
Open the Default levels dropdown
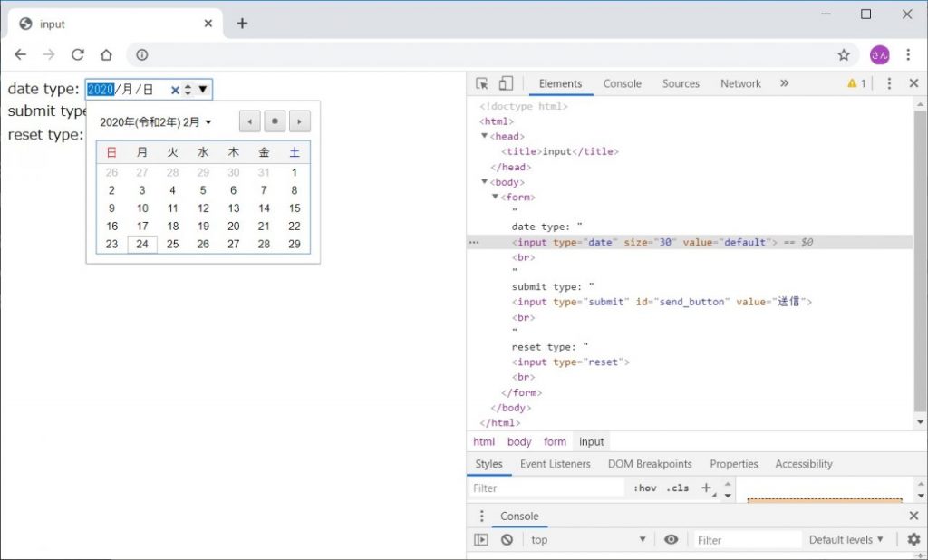click(844, 539)
